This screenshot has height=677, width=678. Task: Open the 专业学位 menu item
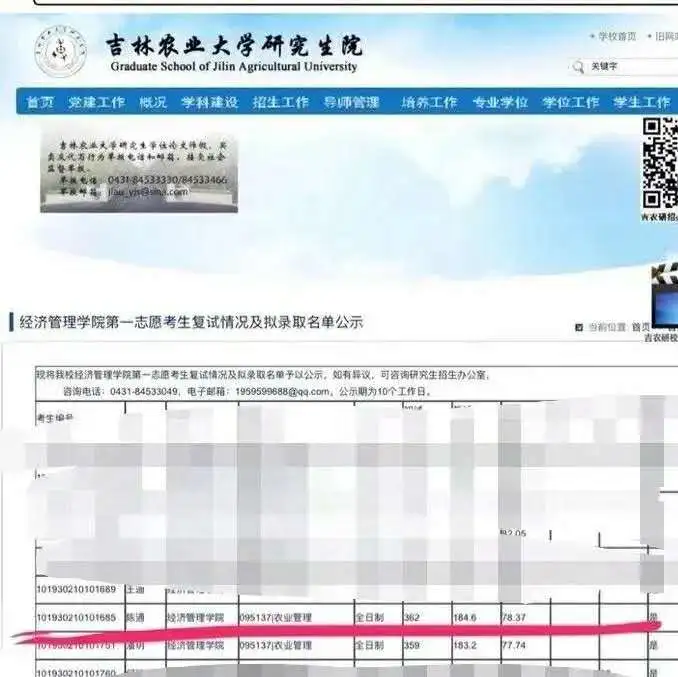500,102
